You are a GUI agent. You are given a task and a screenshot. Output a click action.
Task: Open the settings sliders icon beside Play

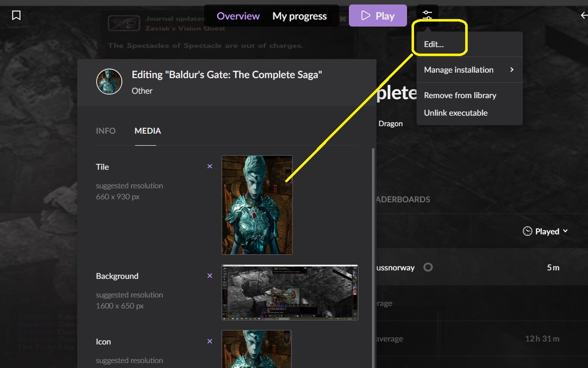[427, 16]
